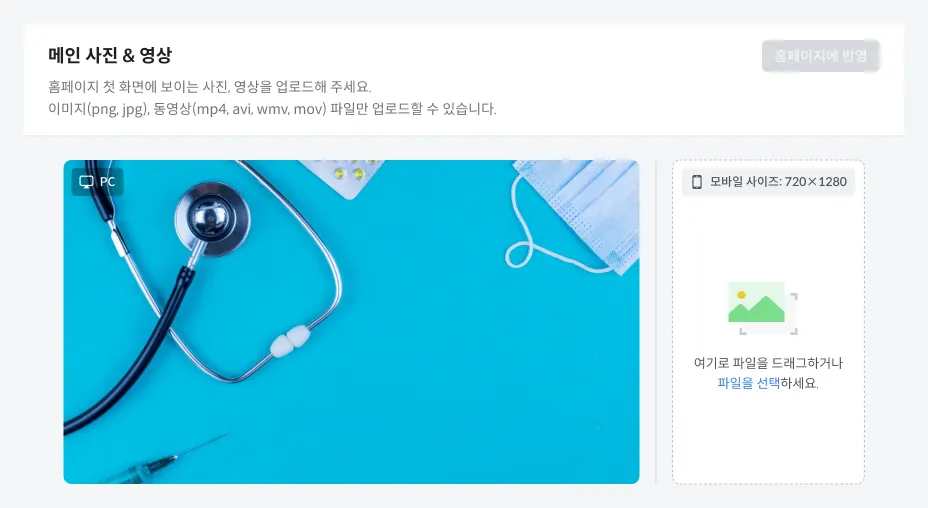Click the smartphone icon beside 모바일 사이즈

697,182
